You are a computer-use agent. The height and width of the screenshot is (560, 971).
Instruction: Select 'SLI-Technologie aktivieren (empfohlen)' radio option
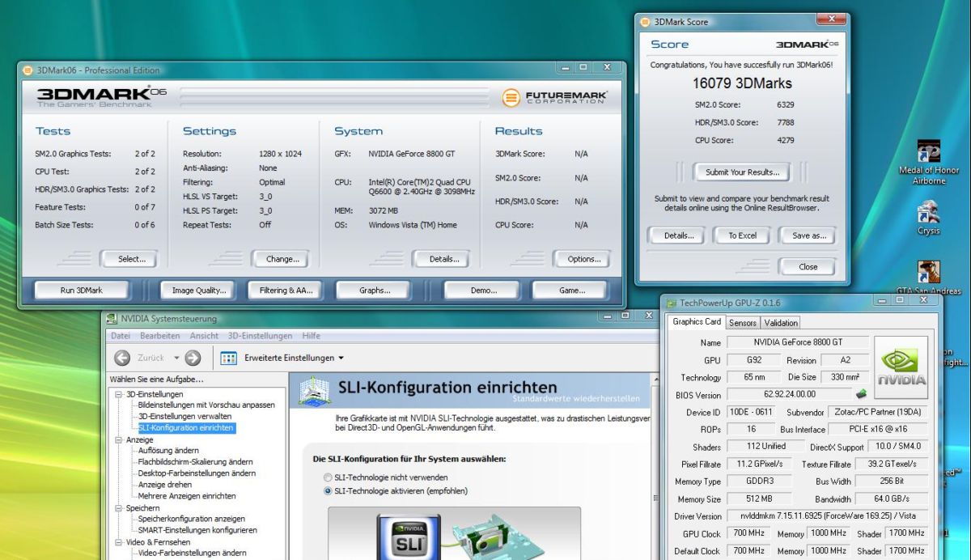coord(328,491)
